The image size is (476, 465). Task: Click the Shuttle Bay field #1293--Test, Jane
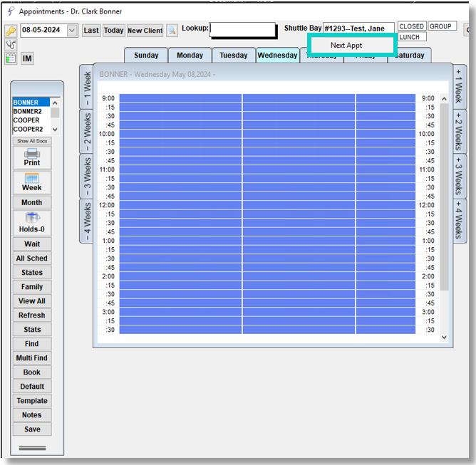pyautogui.click(x=358, y=28)
